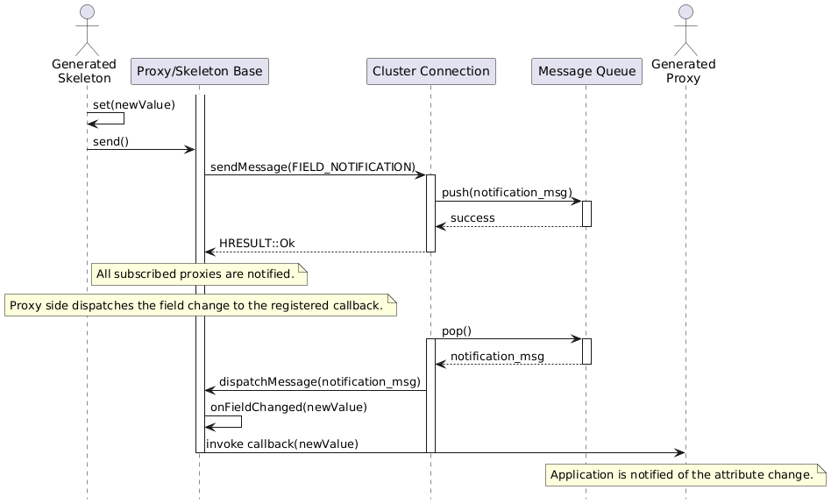Select the 'Application is notified of the attribute change' note
The height and width of the screenshot is (504, 831).
[685, 475]
